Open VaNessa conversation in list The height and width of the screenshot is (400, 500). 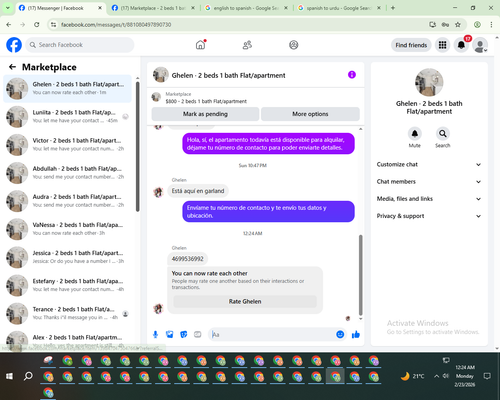click(67, 229)
